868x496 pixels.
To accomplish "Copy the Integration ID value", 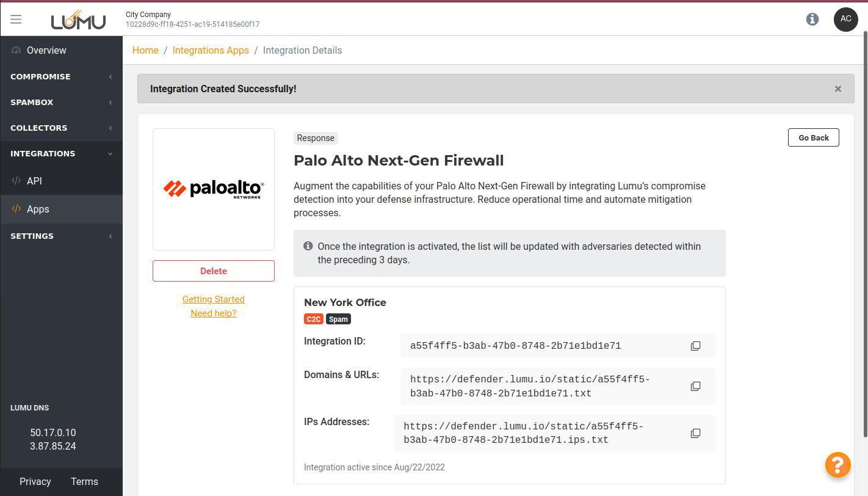I will click(x=695, y=346).
